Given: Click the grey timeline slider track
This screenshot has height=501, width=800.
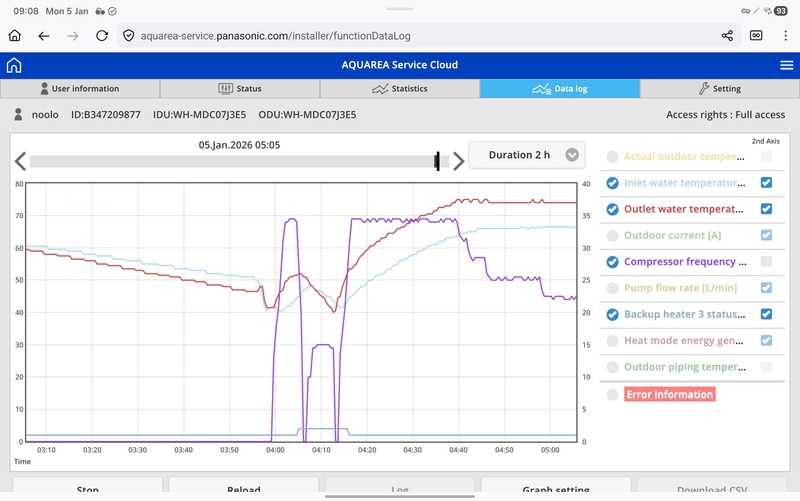Looking at the screenshot, I should (x=239, y=162).
